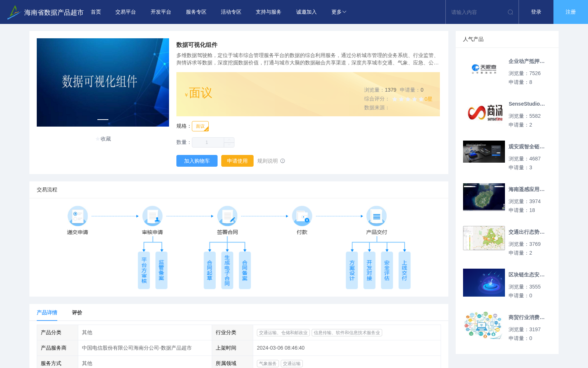
Task: Click the 合同备案 sub-step box
Action: 245,270
